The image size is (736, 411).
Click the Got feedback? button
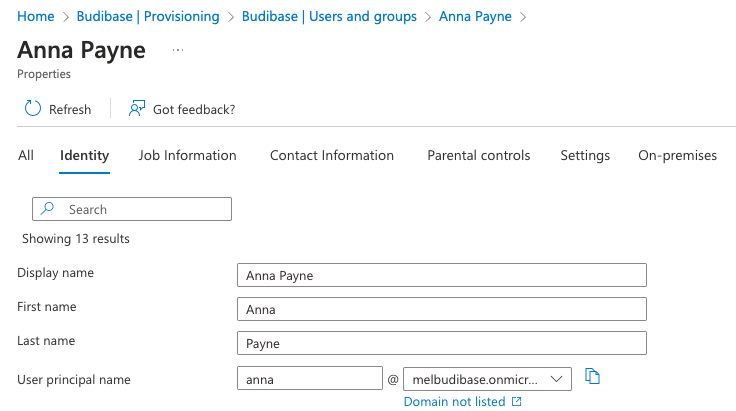(x=193, y=109)
